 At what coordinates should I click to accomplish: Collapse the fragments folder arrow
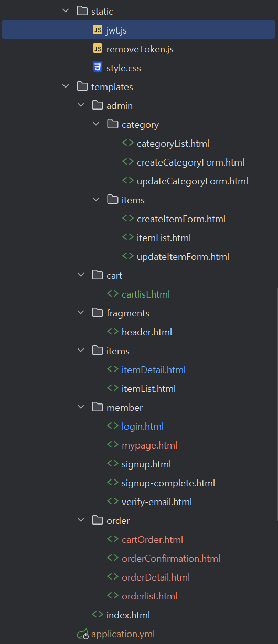80,313
